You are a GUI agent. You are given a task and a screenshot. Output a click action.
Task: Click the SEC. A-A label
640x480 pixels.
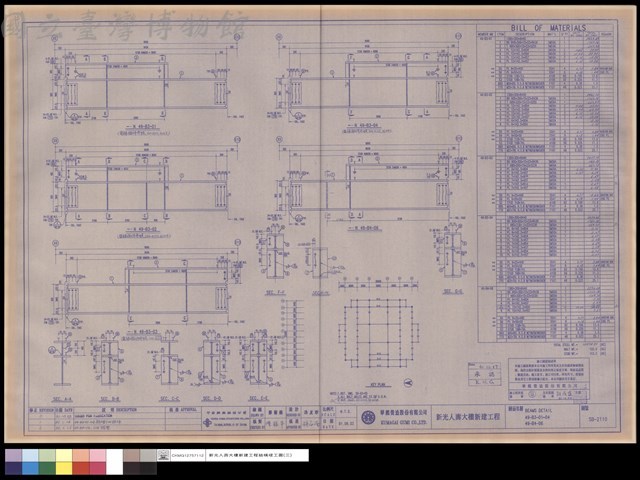(62, 399)
